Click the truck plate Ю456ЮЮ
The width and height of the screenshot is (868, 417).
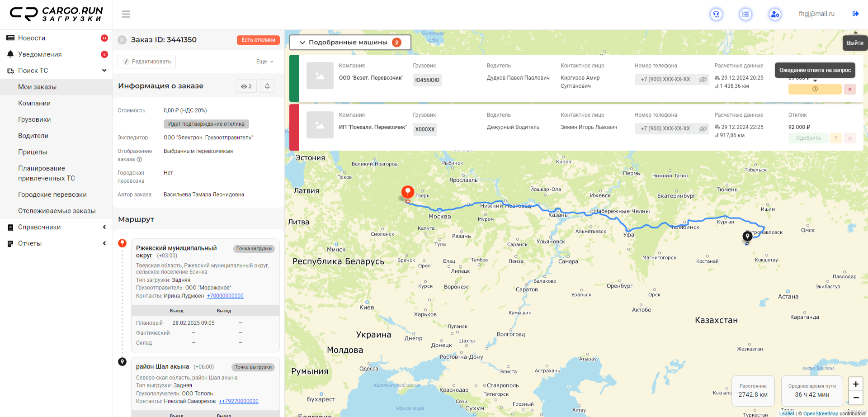pos(427,80)
